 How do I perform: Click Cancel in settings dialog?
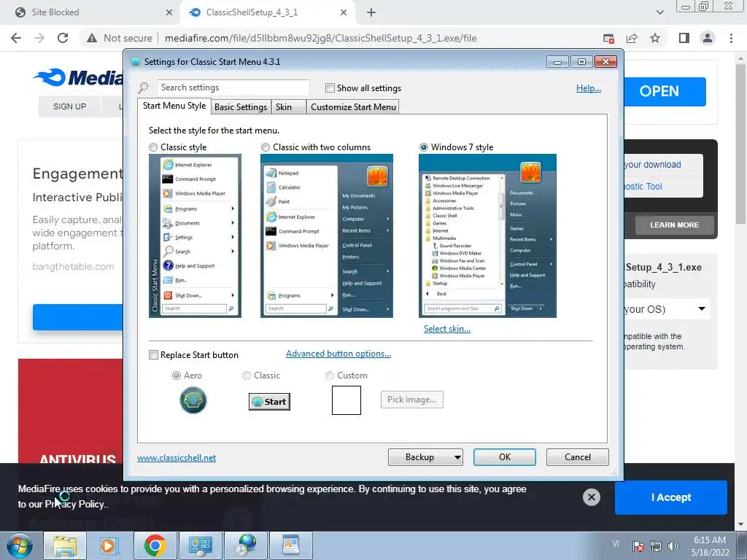click(578, 457)
